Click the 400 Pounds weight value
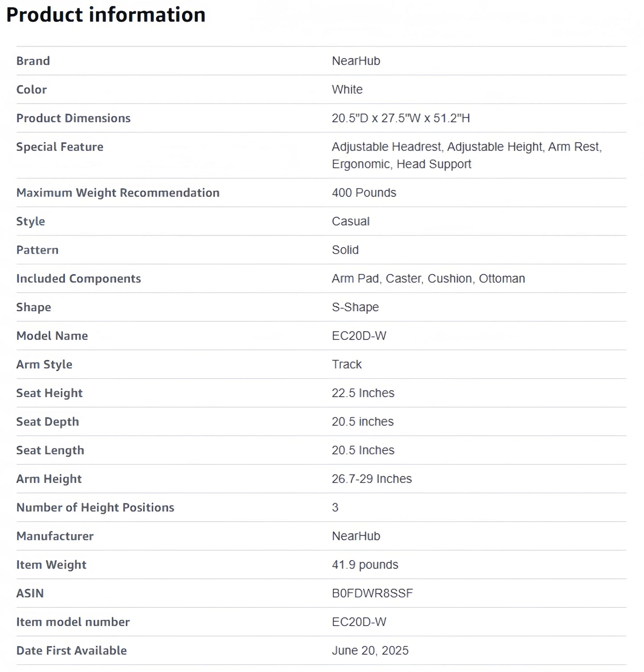The image size is (644, 672). 364,193
